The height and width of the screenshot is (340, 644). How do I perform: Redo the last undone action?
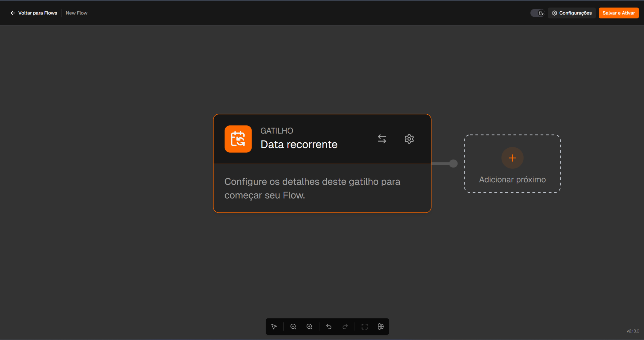click(345, 327)
